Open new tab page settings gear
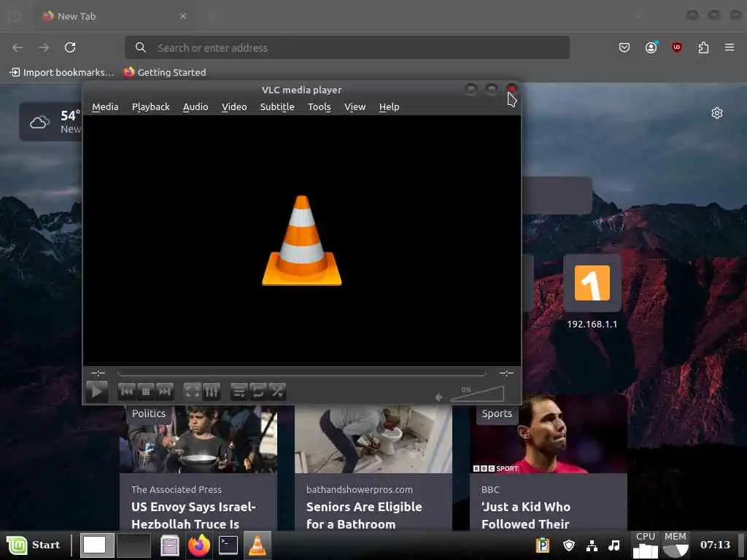Viewport: 747px width, 560px height. coord(717,113)
